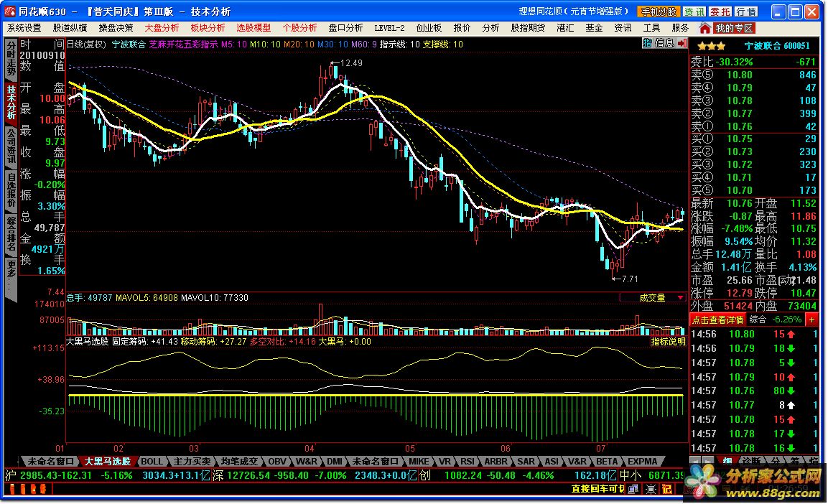828x504 pixels.
Task: Select the BOLL indicator tab
Action: coord(152,461)
